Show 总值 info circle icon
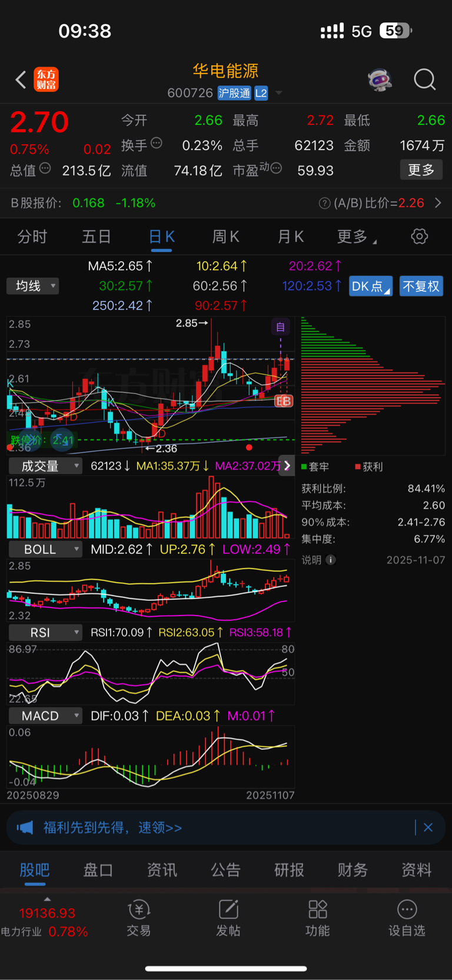The width and height of the screenshot is (452, 980). click(45, 168)
